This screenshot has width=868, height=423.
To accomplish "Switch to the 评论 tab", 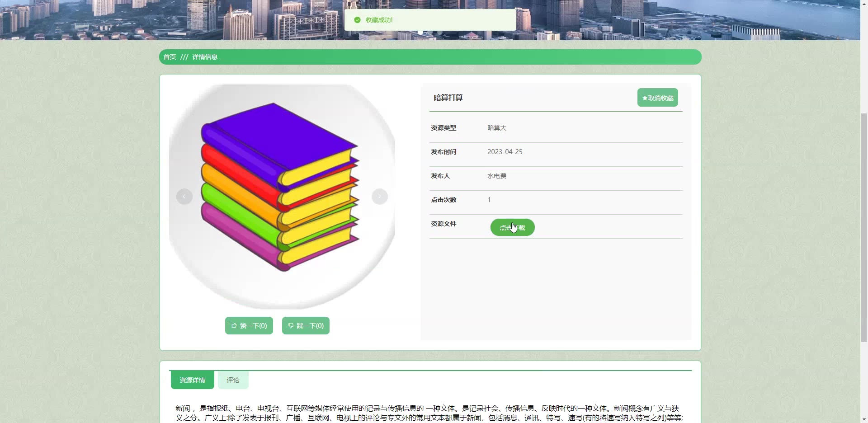I will click(233, 380).
